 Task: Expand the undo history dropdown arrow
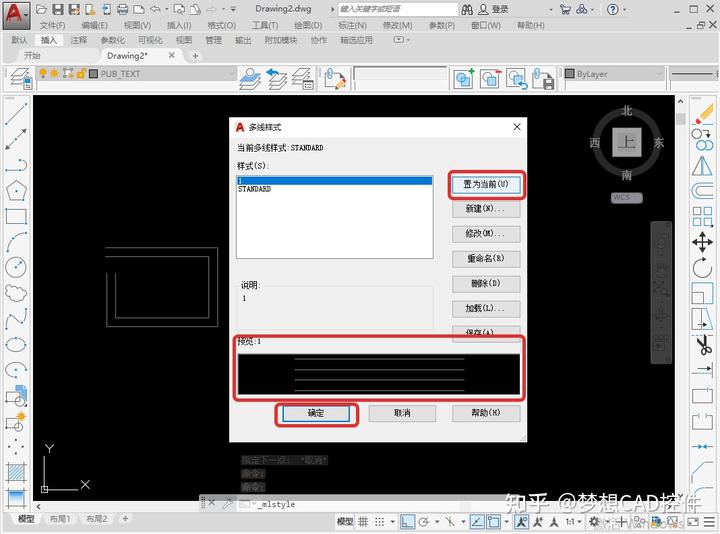click(x=167, y=9)
